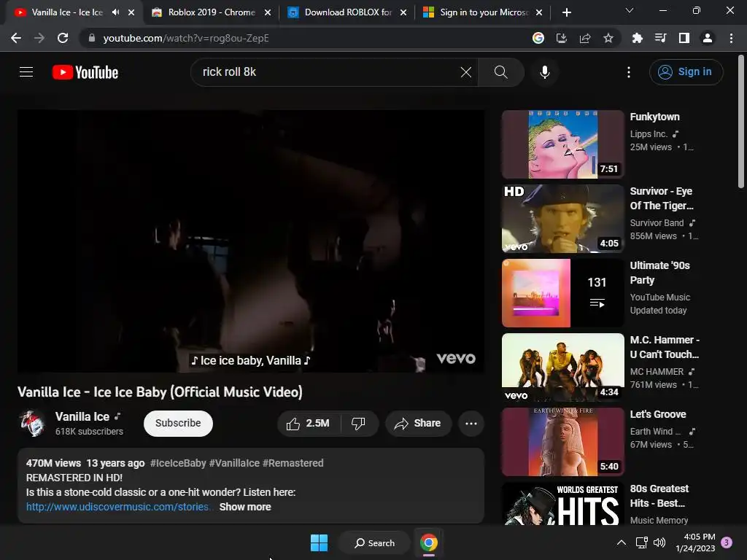This screenshot has width=747, height=560.
Task: Open tab search dropdown chevron
Action: coord(630,10)
